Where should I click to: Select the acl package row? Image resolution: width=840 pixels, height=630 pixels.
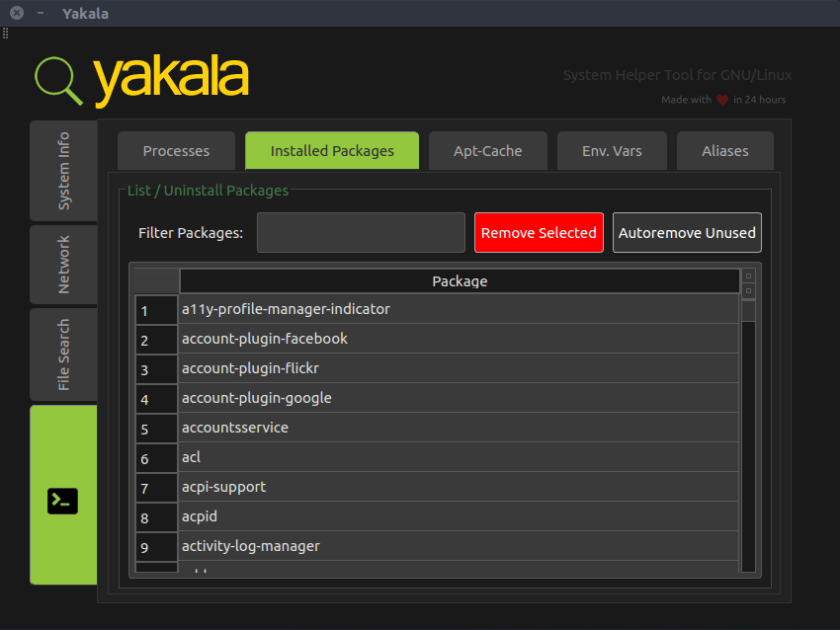point(459,457)
